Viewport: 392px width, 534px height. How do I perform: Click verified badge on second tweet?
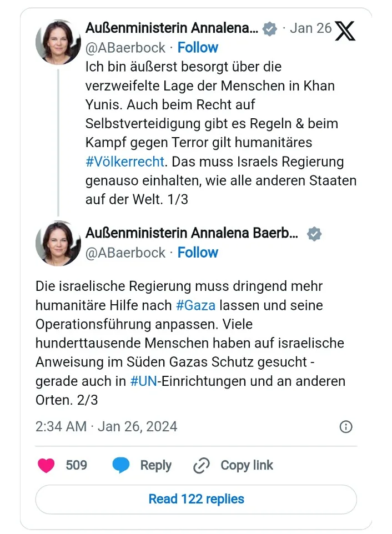tap(314, 234)
